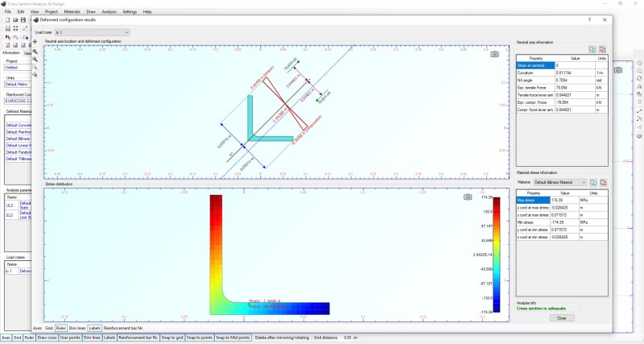Open the Materials menu
This screenshot has width=644, height=344.
coord(72,11)
